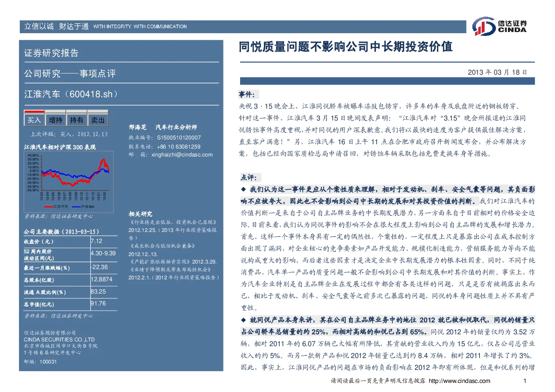Click 公司主要数据（2013-03-15）heading
The image size is (555, 392).
61,232
